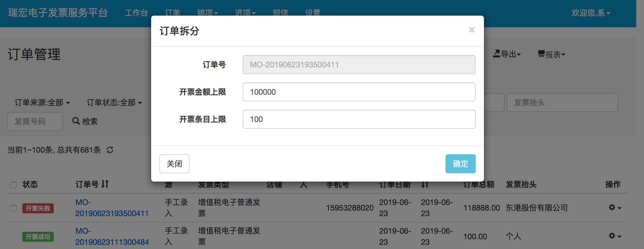Toggle the select-all checkbox in table header
Screen dimensions: 644x249
(x=13, y=185)
